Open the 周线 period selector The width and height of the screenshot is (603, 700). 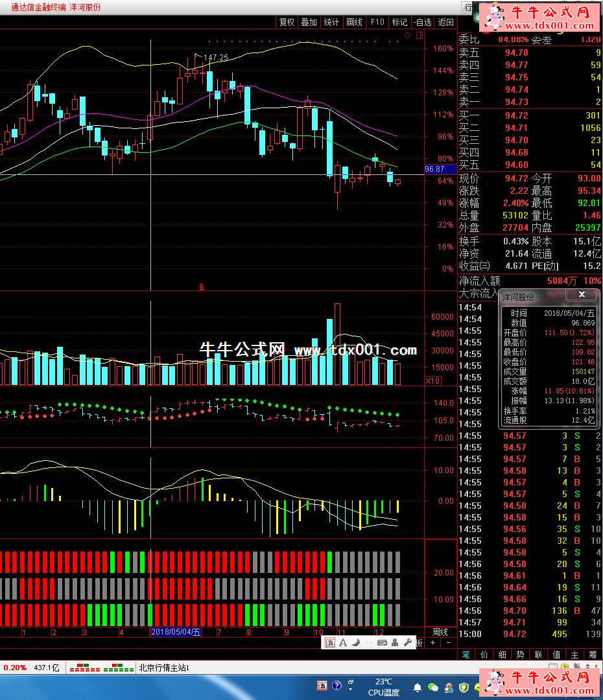point(440,632)
